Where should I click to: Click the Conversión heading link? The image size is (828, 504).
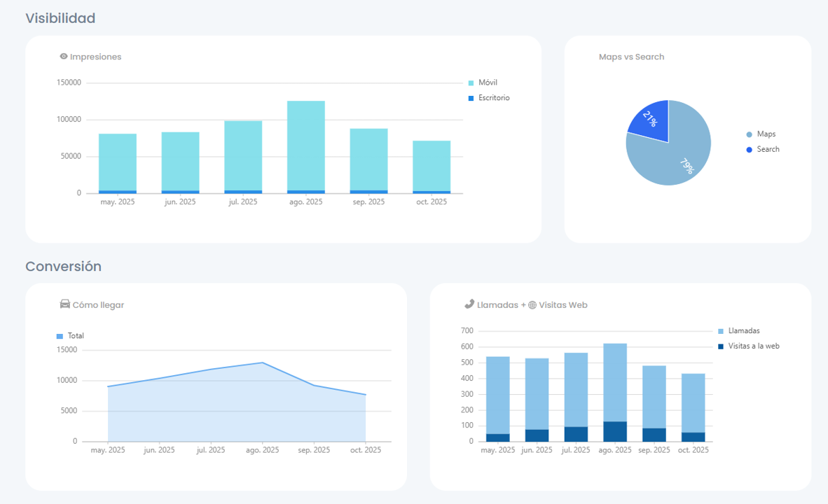[x=63, y=266]
